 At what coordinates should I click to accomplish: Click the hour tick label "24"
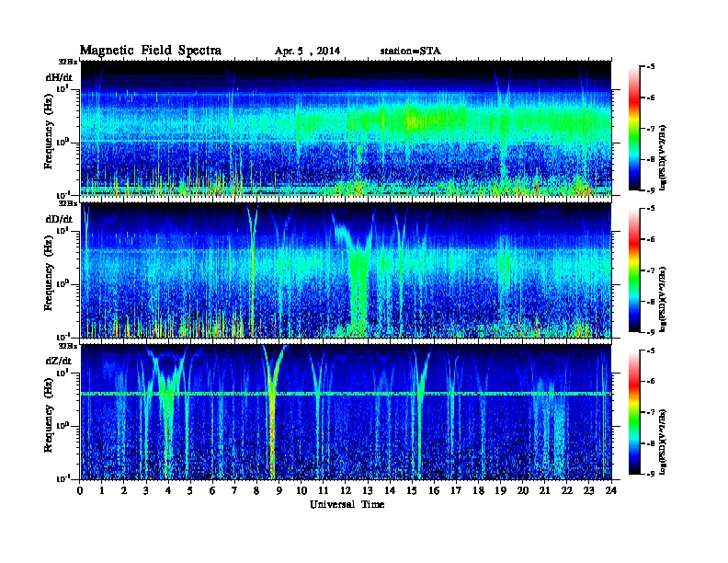611,490
